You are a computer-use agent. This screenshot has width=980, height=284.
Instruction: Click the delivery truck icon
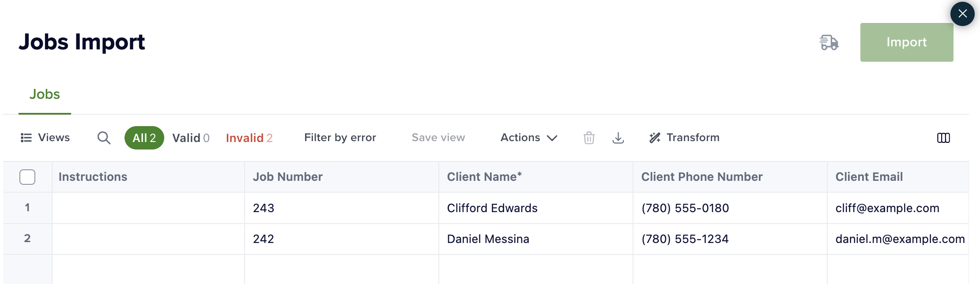829,43
